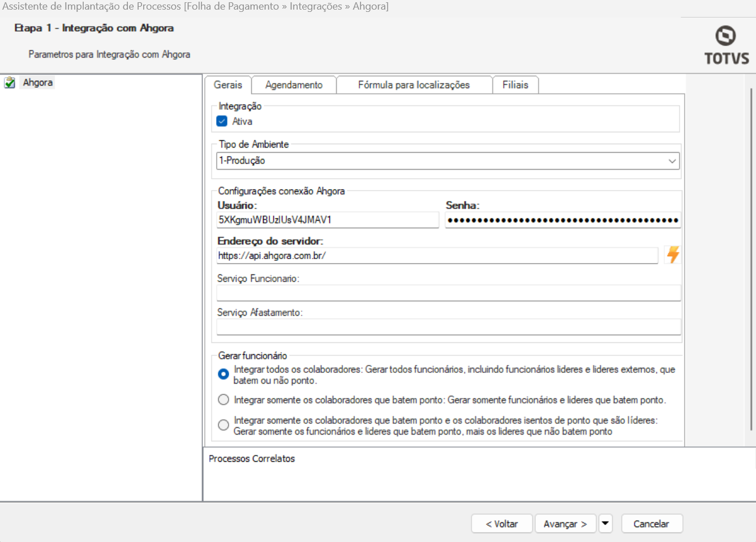The image size is (756, 542).
Task: Select 'Integrar todos os colaboradores' radio option
Action: coord(224,374)
